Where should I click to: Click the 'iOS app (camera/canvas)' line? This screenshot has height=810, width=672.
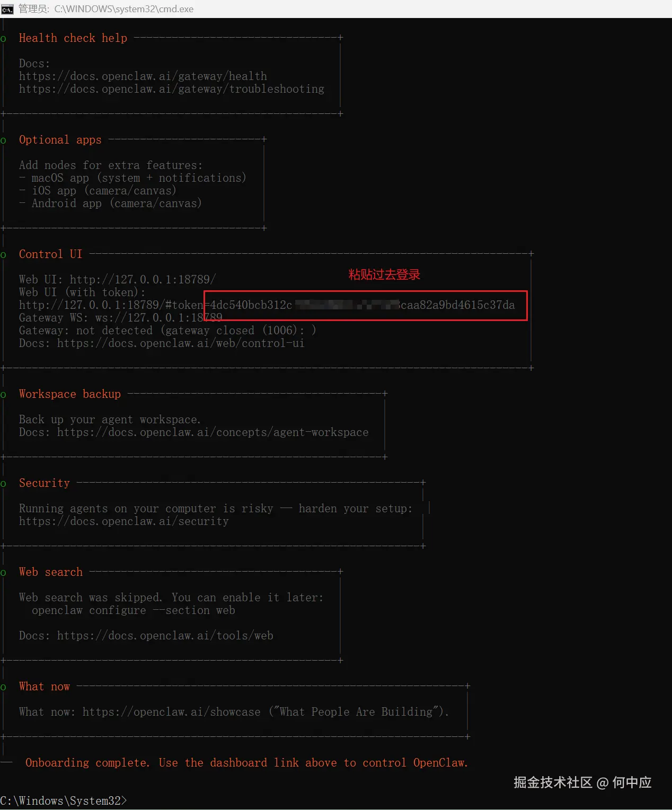(x=98, y=191)
